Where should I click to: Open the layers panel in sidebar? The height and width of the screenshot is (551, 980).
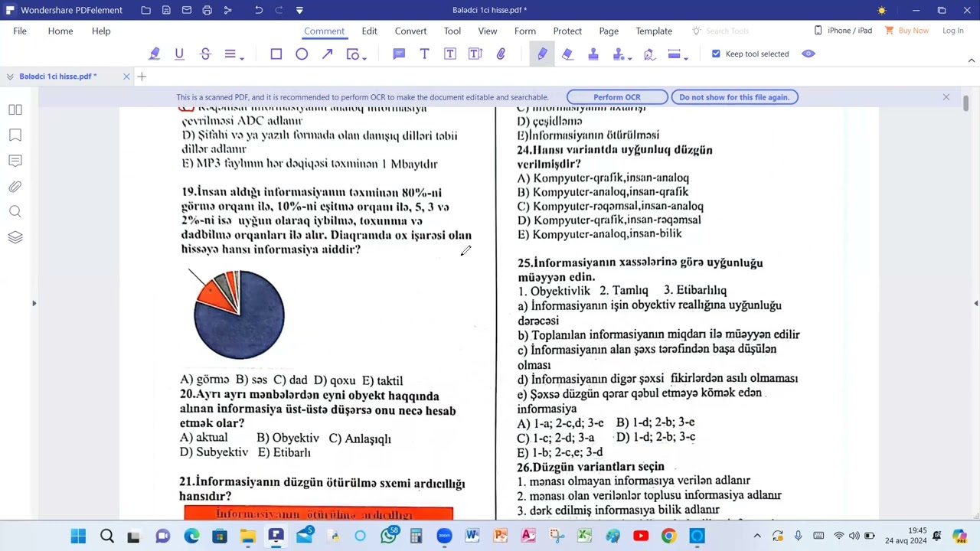coord(15,237)
